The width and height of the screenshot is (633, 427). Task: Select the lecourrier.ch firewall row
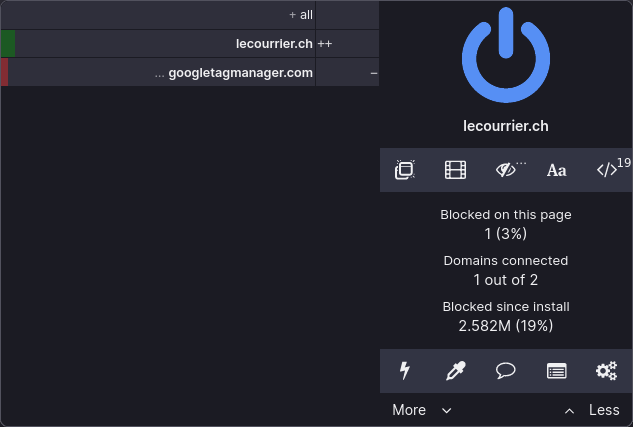pos(158,44)
